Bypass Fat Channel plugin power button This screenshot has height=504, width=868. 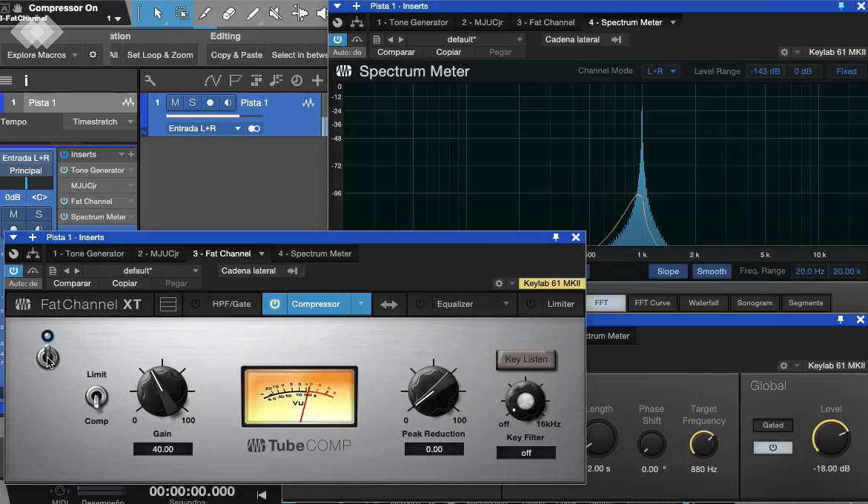14,271
